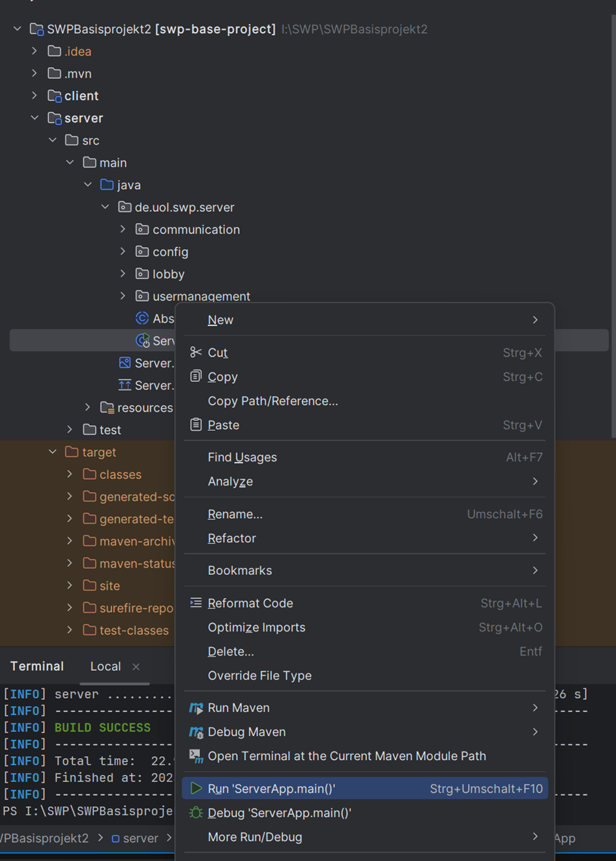Switch to the Local terminal tab
The width and height of the screenshot is (616, 861).
tap(106, 667)
